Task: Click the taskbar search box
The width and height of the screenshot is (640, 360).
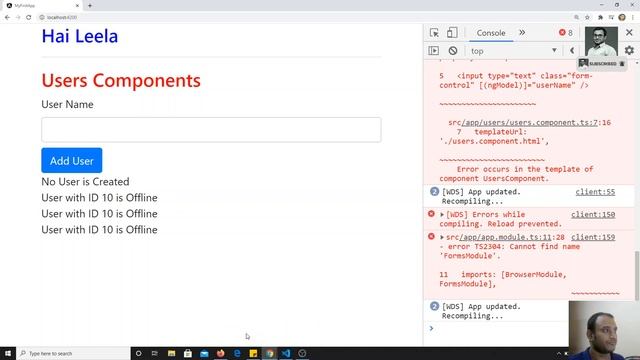Action: 73,353
